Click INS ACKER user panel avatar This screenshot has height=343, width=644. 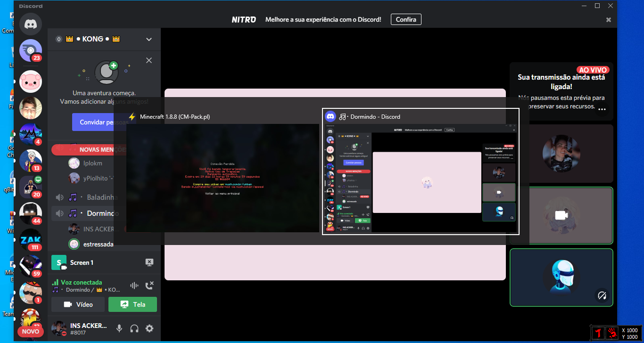point(59,328)
